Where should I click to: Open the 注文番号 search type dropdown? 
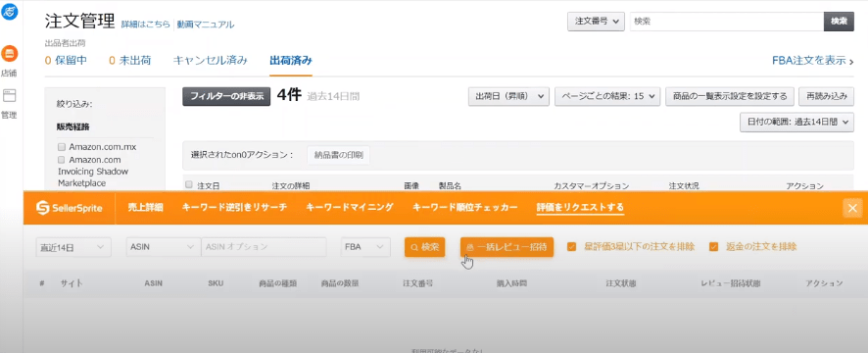597,21
